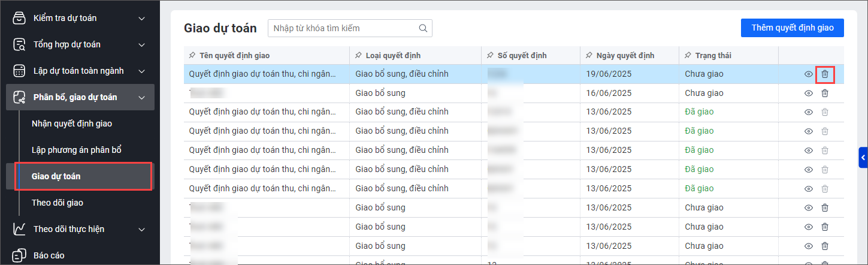The image size is (868, 265).
Task: Expand the Theo dõi thực hiện chevron
Action: click(x=142, y=229)
